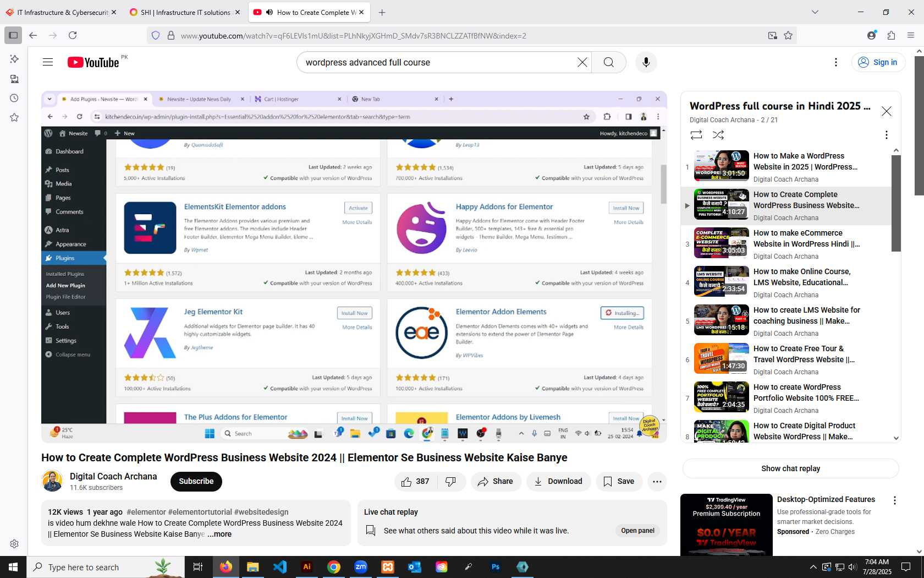Image resolution: width=924 pixels, height=578 pixels.
Task: Close the YouTube browser tab
Action: click(x=361, y=12)
